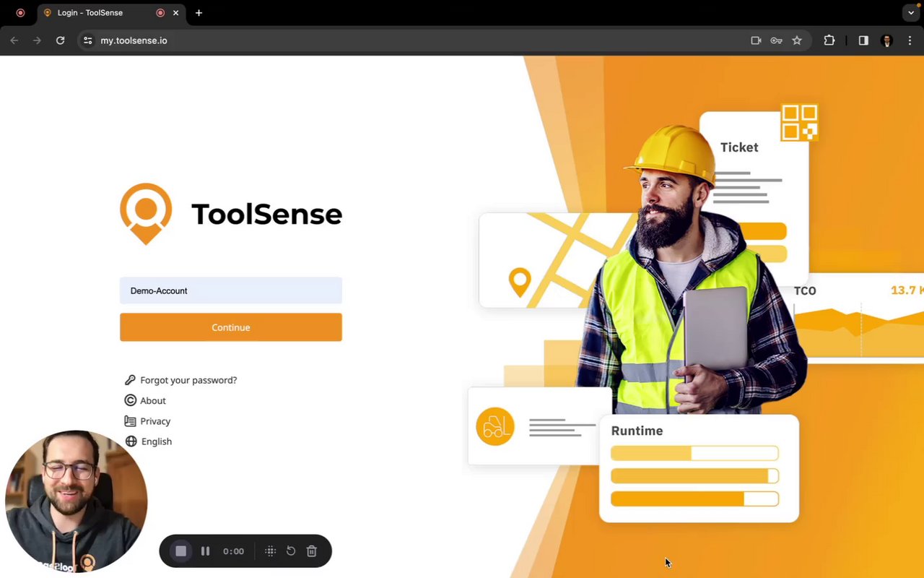Click the key icon beside Forgot your password

[x=130, y=380]
